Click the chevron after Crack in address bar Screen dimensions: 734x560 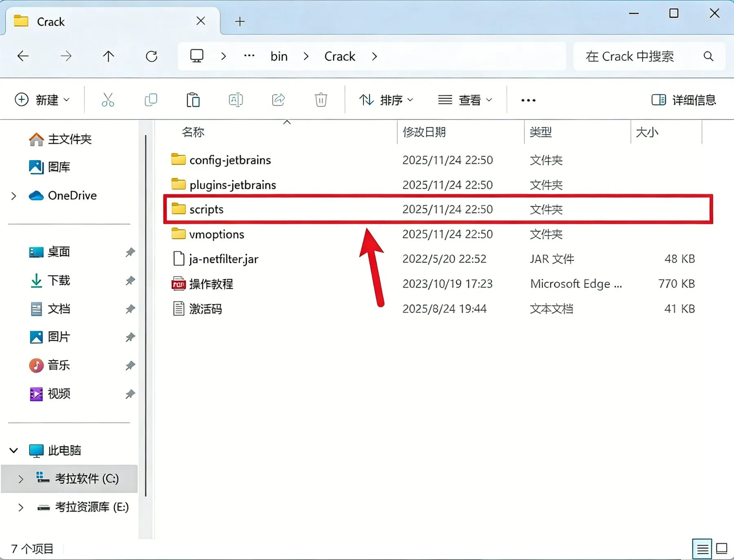point(374,56)
